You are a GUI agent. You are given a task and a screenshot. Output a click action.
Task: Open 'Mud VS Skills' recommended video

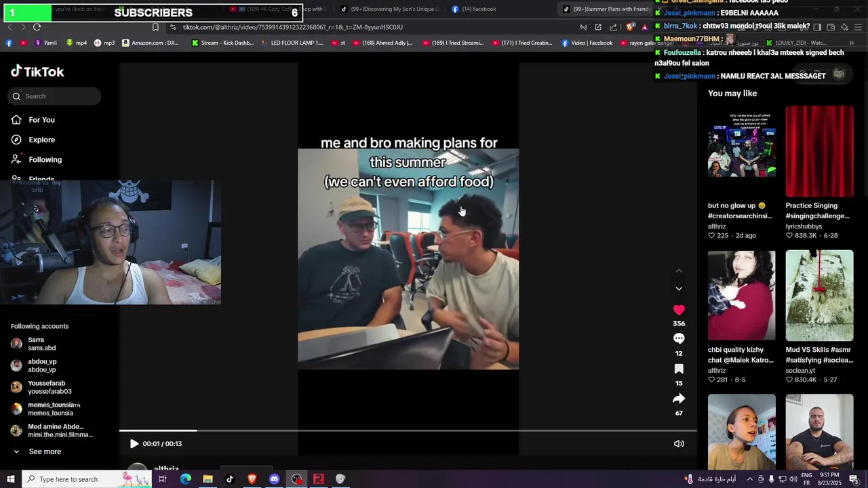(819, 295)
